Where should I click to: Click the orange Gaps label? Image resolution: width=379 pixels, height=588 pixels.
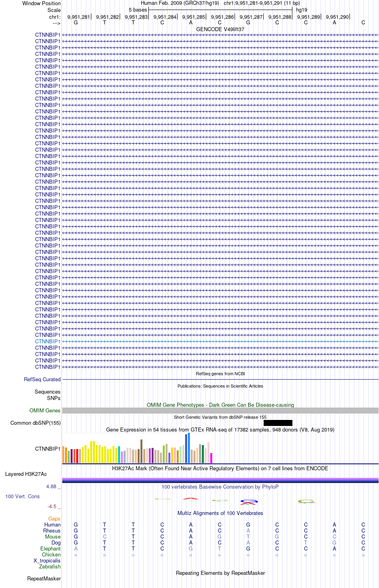click(x=54, y=519)
